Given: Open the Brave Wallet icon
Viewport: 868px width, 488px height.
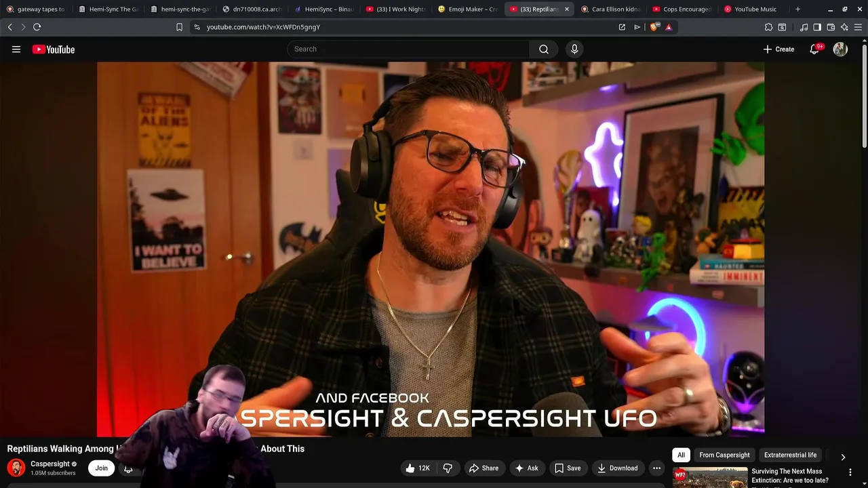Looking at the screenshot, I should 831,27.
